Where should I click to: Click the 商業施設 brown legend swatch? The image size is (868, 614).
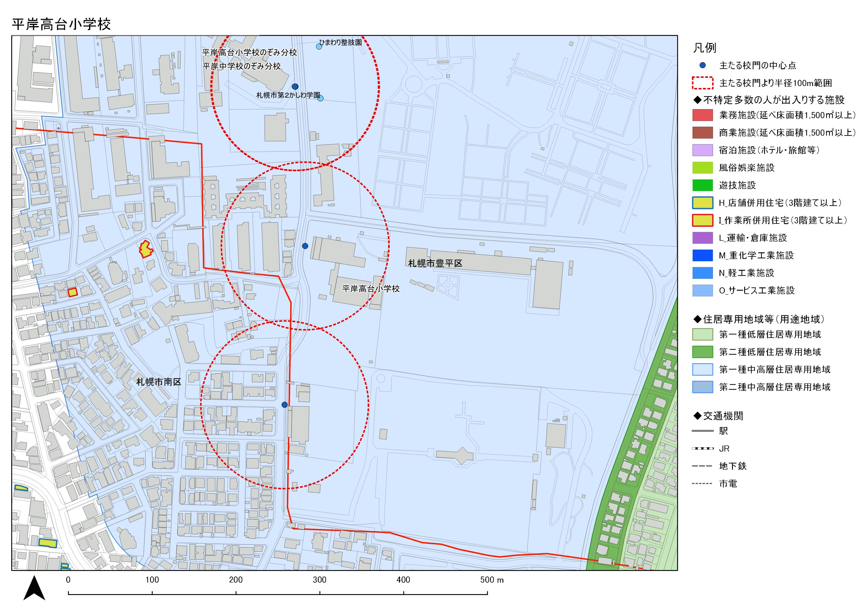pyautogui.click(x=702, y=133)
